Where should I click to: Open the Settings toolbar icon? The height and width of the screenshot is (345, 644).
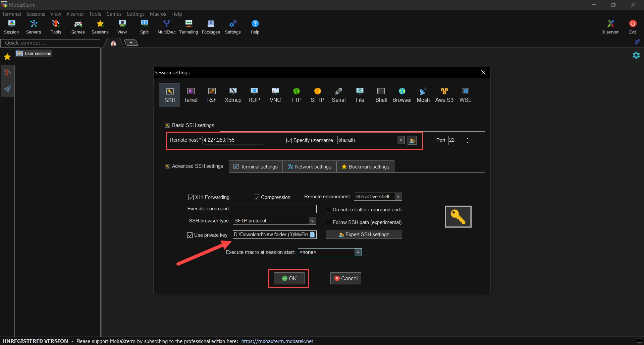click(233, 27)
